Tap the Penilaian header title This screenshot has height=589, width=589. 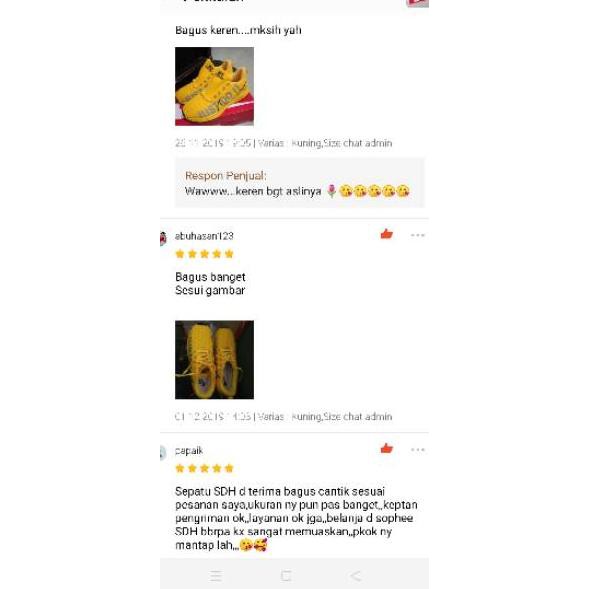(213, 1)
